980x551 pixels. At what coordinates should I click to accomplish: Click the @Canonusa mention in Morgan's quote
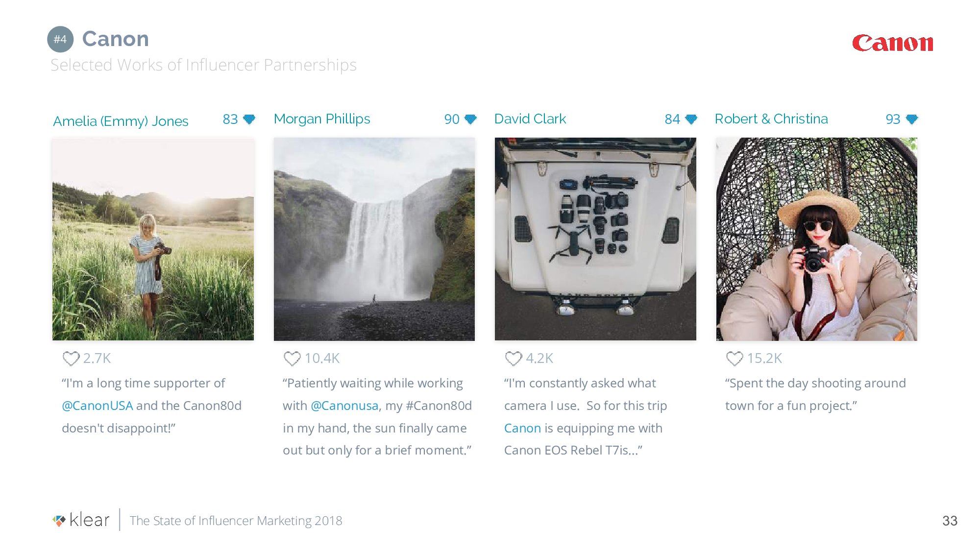coord(344,406)
